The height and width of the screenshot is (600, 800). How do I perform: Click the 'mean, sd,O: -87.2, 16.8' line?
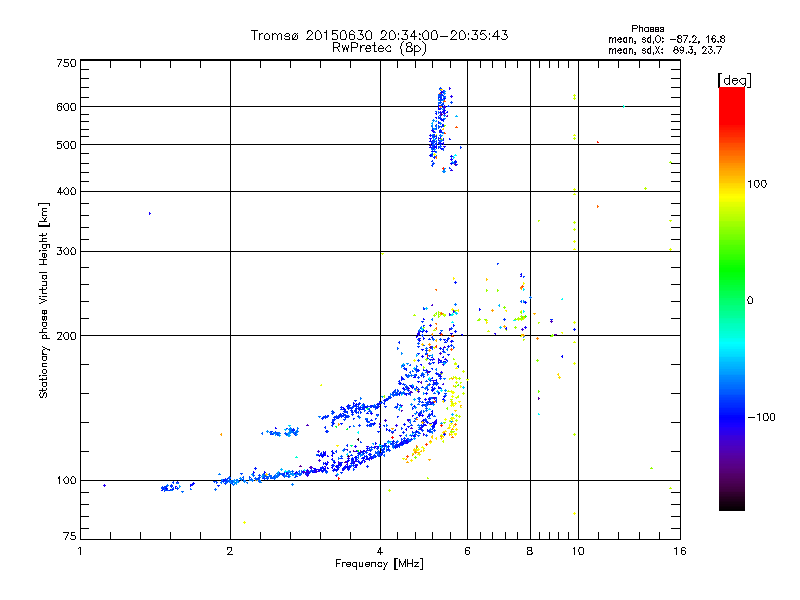coord(666,39)
